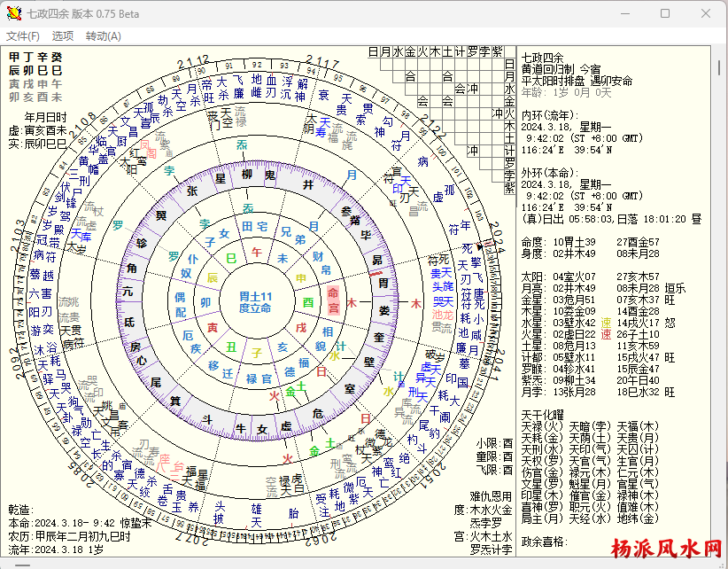Click the 外环(本命) heading in the info panel
The image size is (728, 569).
pos(547,172)
